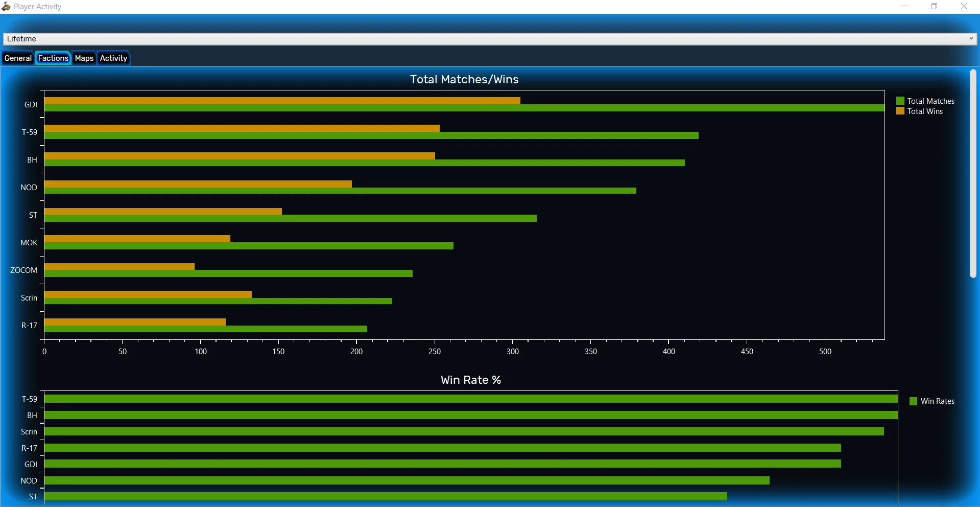The image size is (980, 507).
Task: Click the R-17 label in matches chart
Action: click(x=29, y=326)
